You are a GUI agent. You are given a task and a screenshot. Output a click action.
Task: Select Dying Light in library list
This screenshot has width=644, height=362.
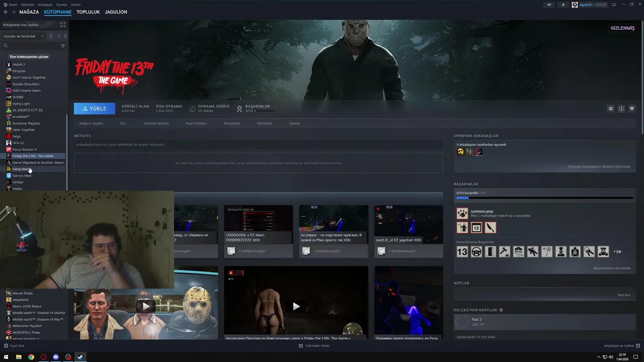21,104
